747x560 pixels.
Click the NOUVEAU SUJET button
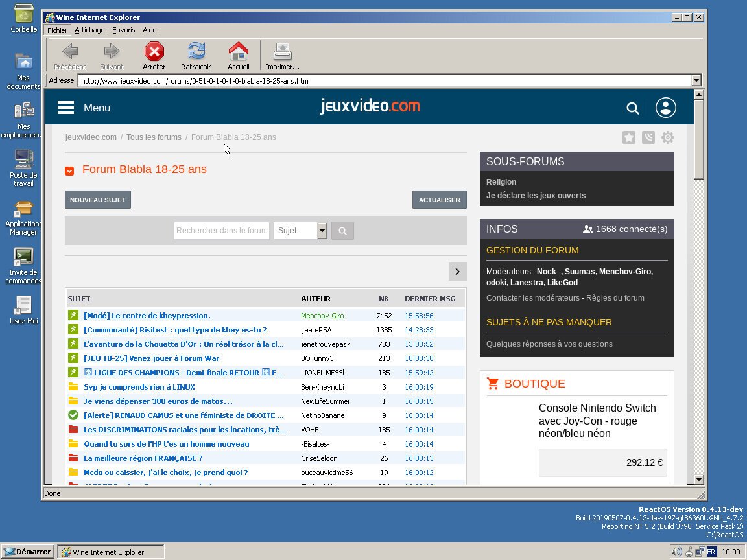click(x=98, y=200)
